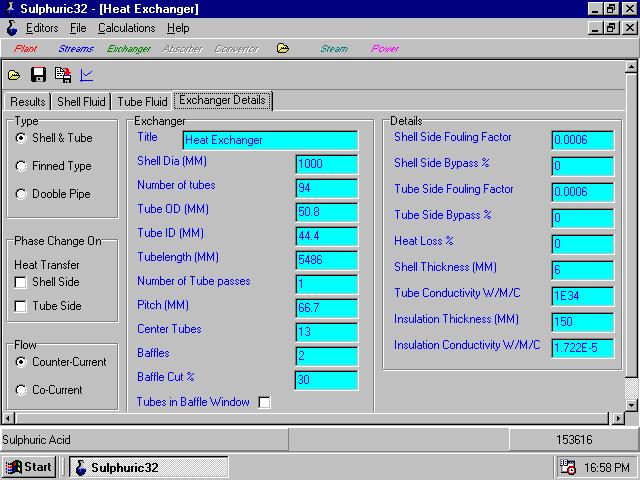The image size is (640, 480).
Task: Edit the Center Tubes field
Action: coord(327,332)
